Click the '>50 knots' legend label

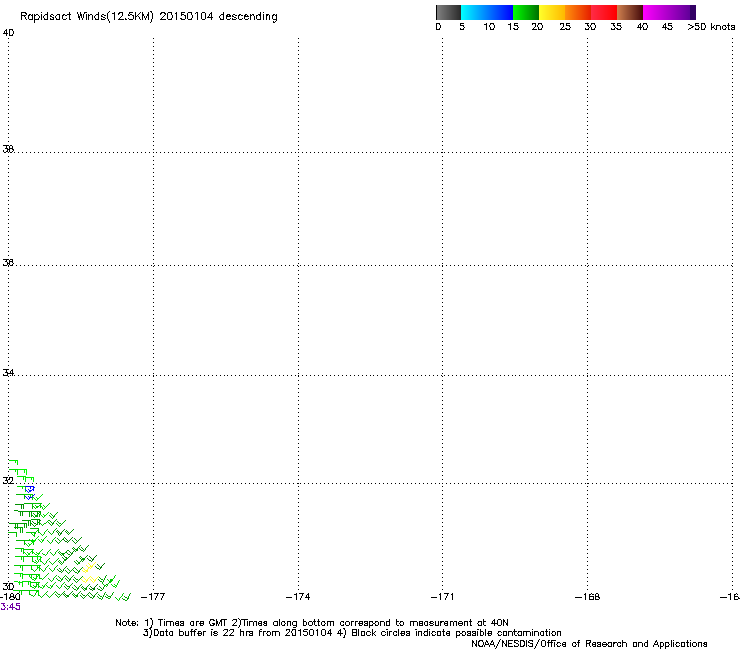tap(711, 27)
